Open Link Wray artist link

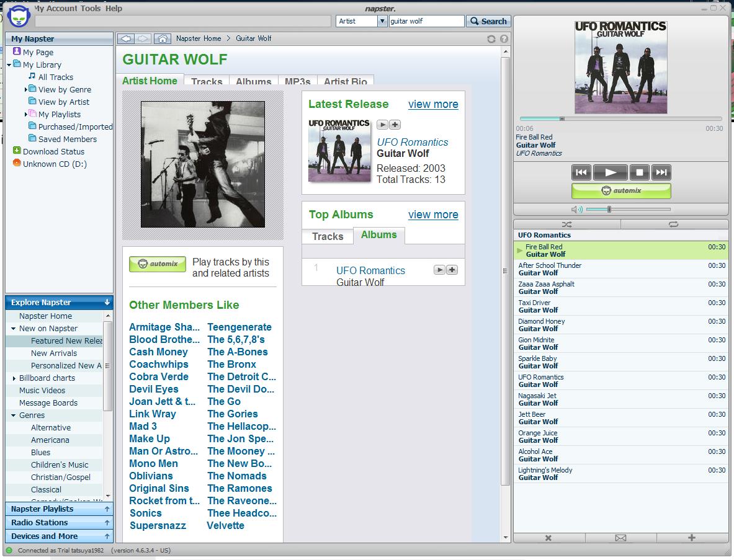(x=153, y=414)
